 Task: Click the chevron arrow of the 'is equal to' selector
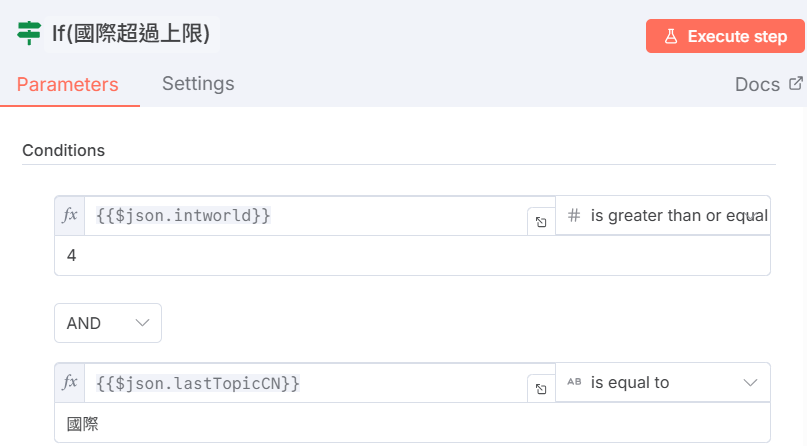pos(750,382)
